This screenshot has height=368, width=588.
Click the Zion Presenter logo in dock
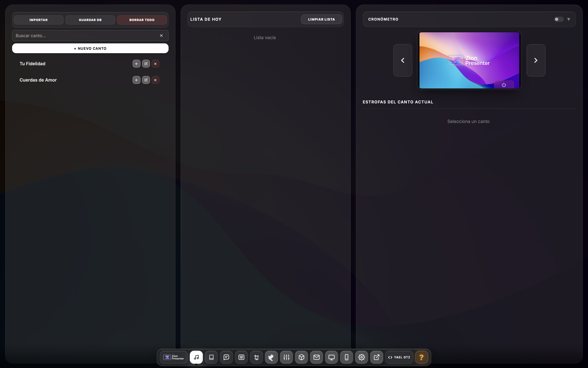point(174,357)
